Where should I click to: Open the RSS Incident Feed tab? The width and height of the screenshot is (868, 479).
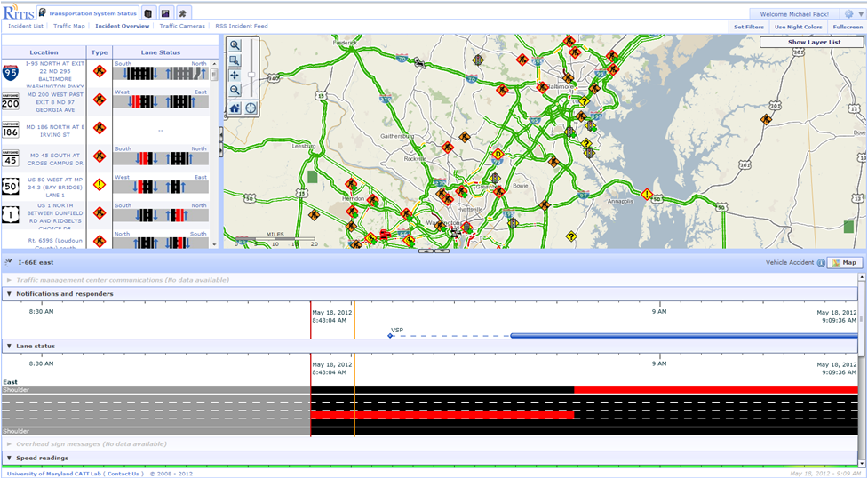[242, 26]
